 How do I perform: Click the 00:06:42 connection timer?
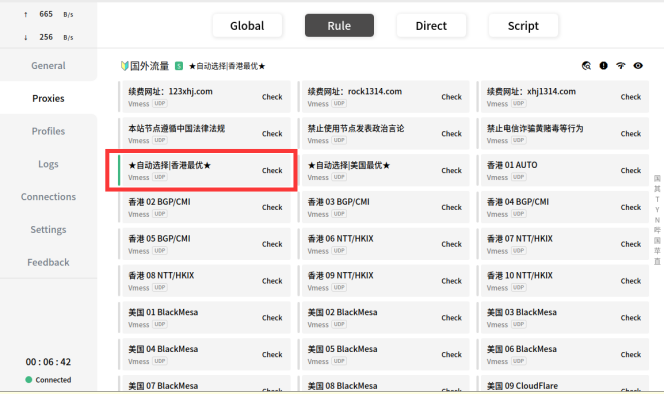click(48, 362)
